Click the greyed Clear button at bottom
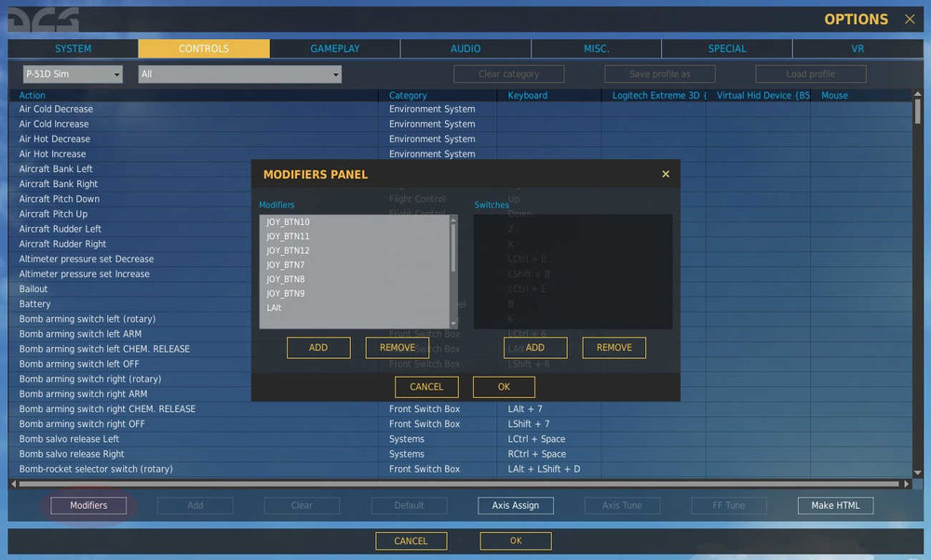Image resolution: width=931 pixels, height=560 pixels. (x=302, y=505)
